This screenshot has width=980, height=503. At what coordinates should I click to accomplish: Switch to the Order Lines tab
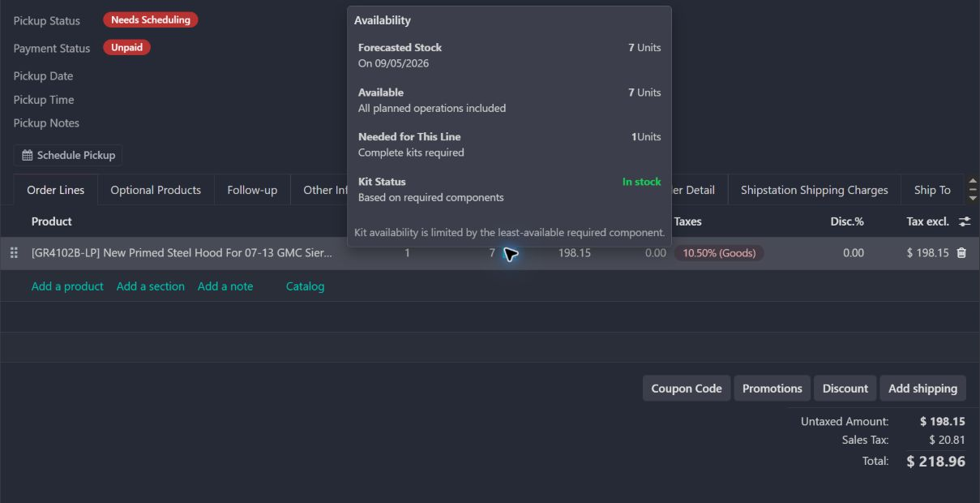click(56, 190)
